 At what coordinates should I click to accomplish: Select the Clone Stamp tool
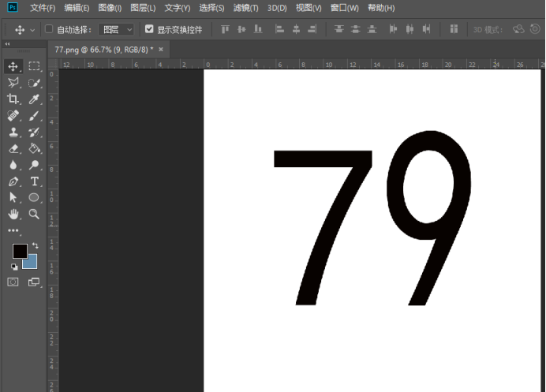click(13, 132)
